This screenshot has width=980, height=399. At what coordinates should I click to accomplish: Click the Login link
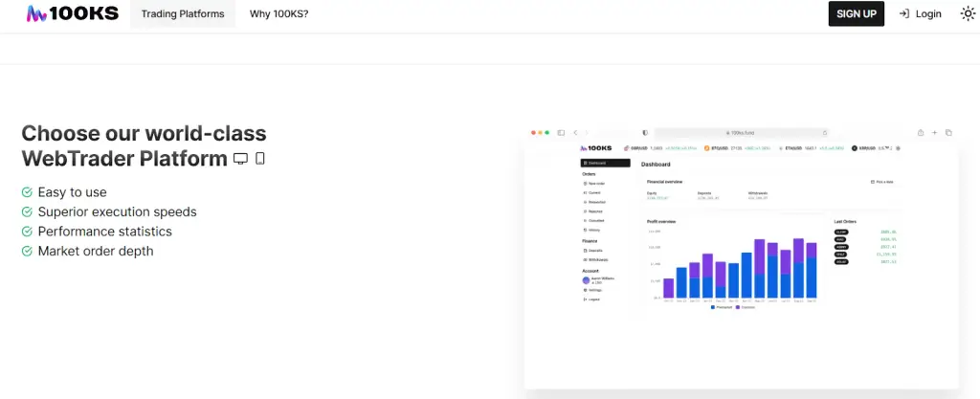point(920,13)
